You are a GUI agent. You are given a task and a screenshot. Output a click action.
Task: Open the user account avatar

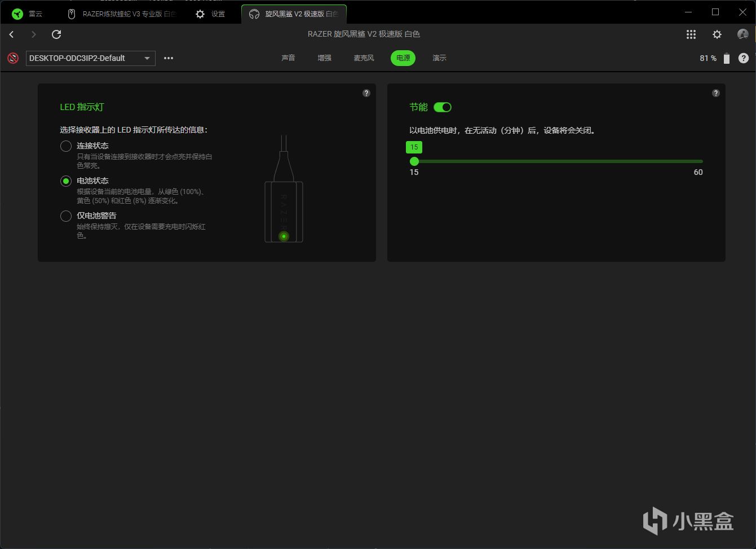click(x=743, y=34)
